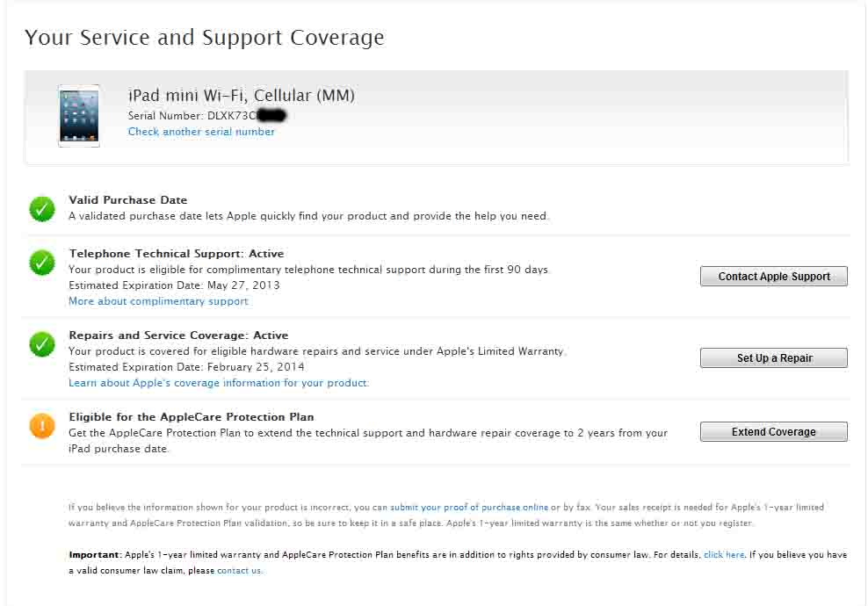Click the Telephone Technical Support: Active heading
Viewport: 868px width, 606px height.
click(177, 254)
